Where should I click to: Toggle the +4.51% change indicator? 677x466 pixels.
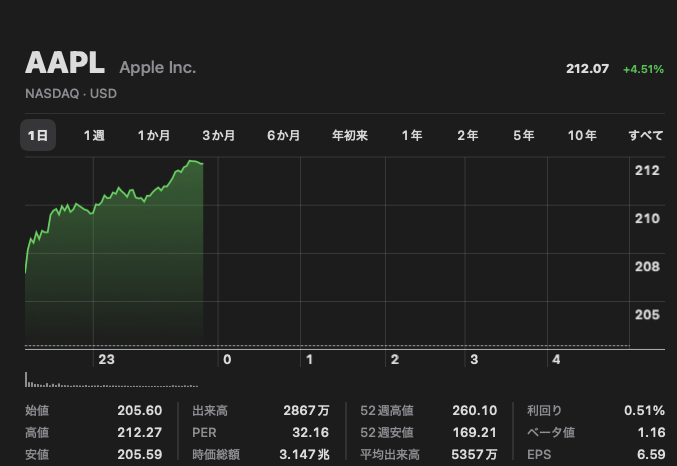coord(643,69)
